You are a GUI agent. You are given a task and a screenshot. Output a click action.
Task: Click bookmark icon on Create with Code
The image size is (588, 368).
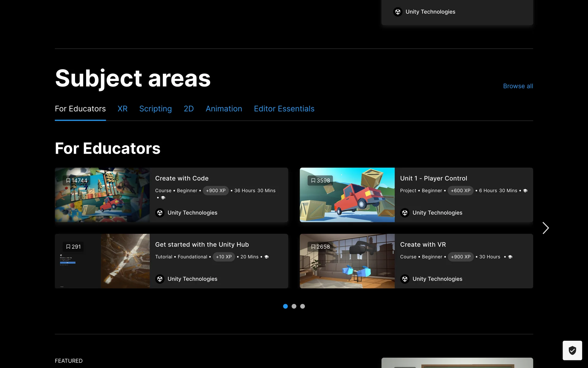68,181
